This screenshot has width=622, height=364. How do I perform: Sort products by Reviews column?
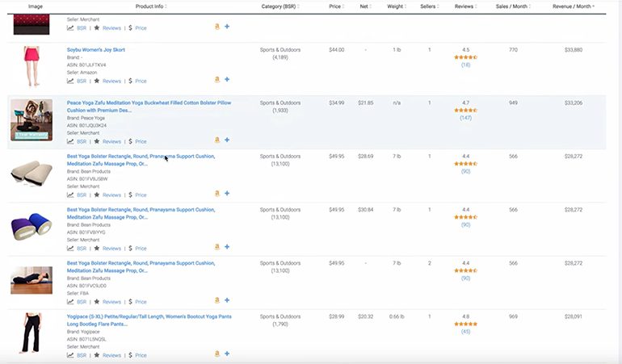click(464, 6)
